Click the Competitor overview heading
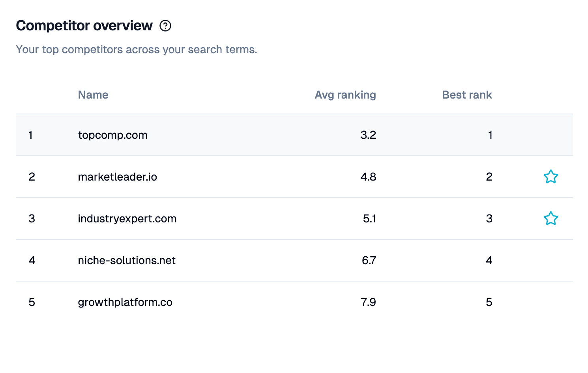Screen dimensions: 588x373 (x=84, y=25)
